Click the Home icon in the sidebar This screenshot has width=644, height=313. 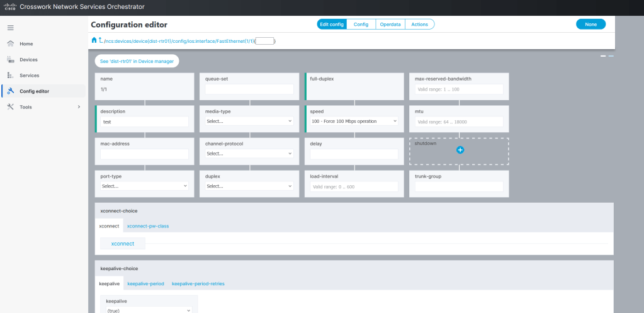coord(10,43)
